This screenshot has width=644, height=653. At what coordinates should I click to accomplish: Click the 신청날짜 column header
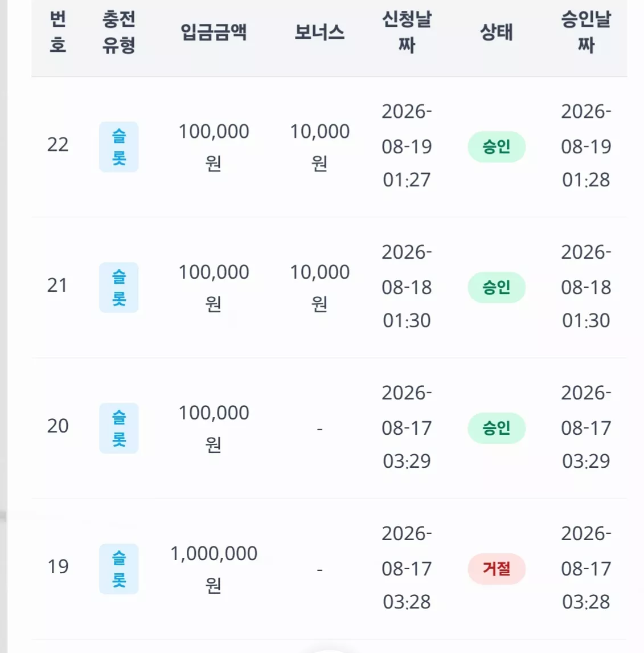click(407, 32)
